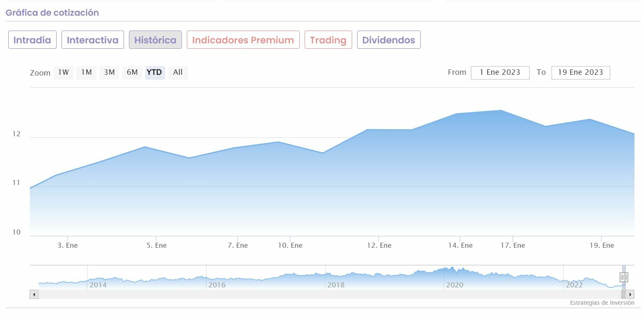
Task: Choose the 1M zoom range
Action: tap(86, 73)
